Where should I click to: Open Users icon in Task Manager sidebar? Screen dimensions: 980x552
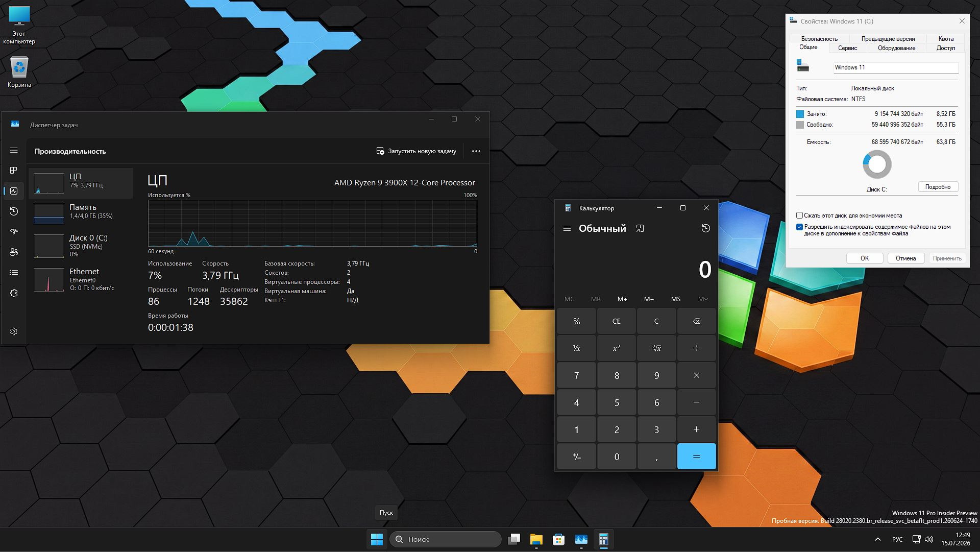tap(14, 252)
